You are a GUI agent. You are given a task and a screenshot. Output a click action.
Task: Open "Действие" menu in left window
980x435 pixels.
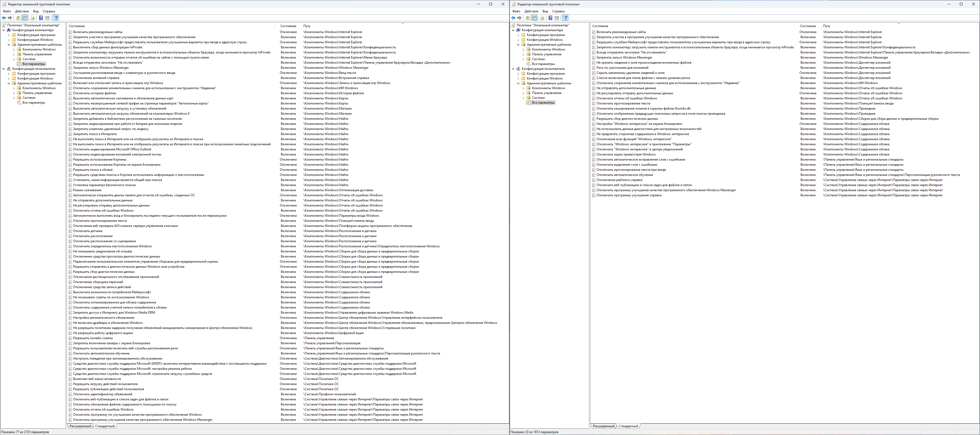click(22, 11)
